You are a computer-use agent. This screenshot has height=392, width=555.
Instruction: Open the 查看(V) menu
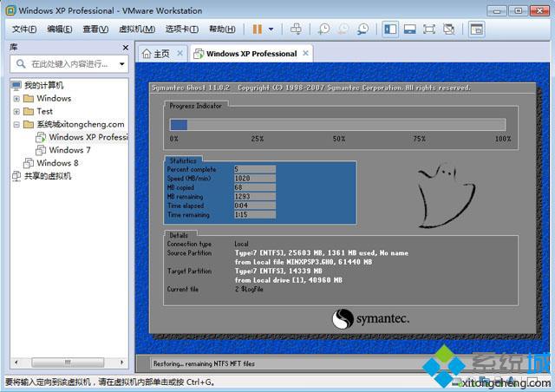[x=95, y=29]
